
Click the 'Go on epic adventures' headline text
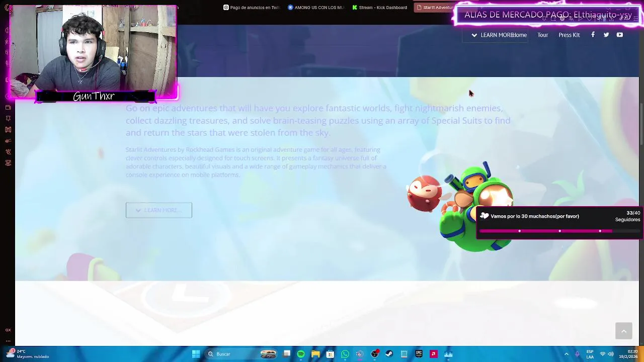(x=318, y=120)
